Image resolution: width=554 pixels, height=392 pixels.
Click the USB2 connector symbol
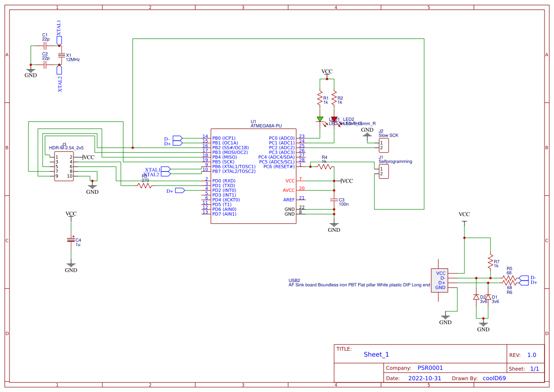pos(439,281)
